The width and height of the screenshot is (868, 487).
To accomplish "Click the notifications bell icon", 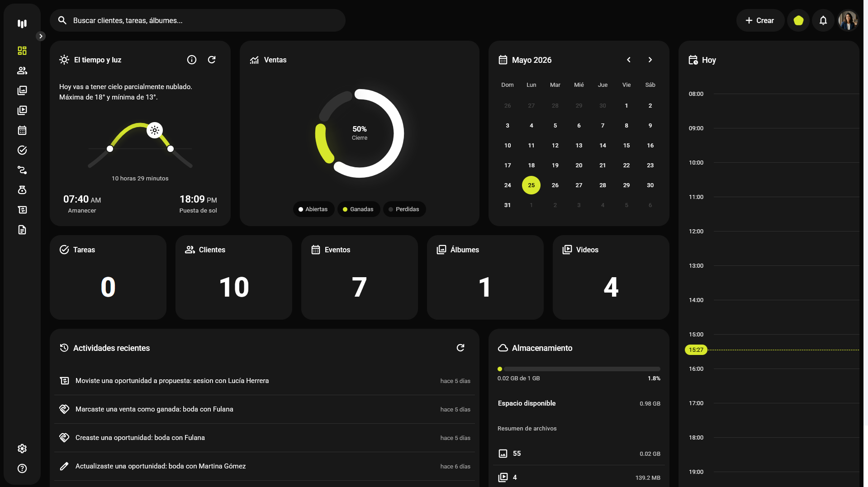I will pos(823,20).
